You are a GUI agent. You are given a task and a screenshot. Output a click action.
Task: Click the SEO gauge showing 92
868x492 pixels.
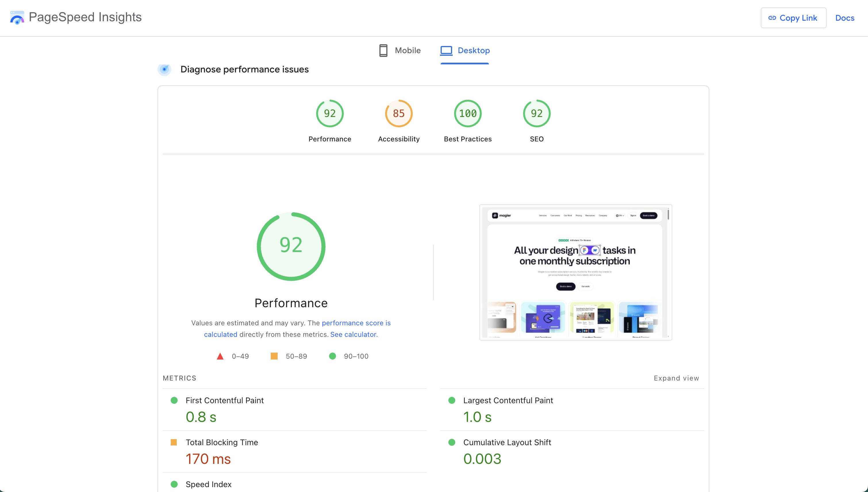point(537,114)
